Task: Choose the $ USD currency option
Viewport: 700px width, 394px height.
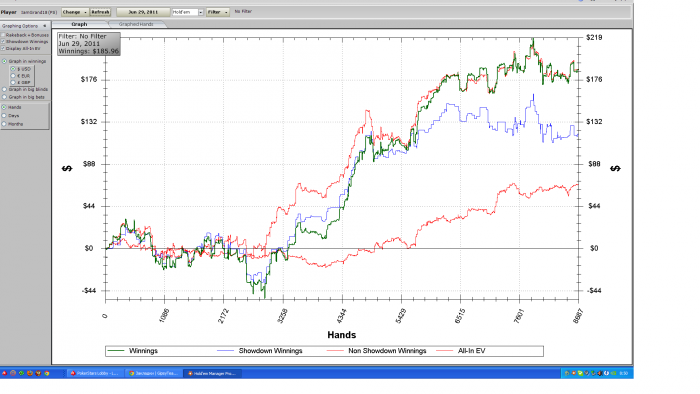Action: pos(13,69)
